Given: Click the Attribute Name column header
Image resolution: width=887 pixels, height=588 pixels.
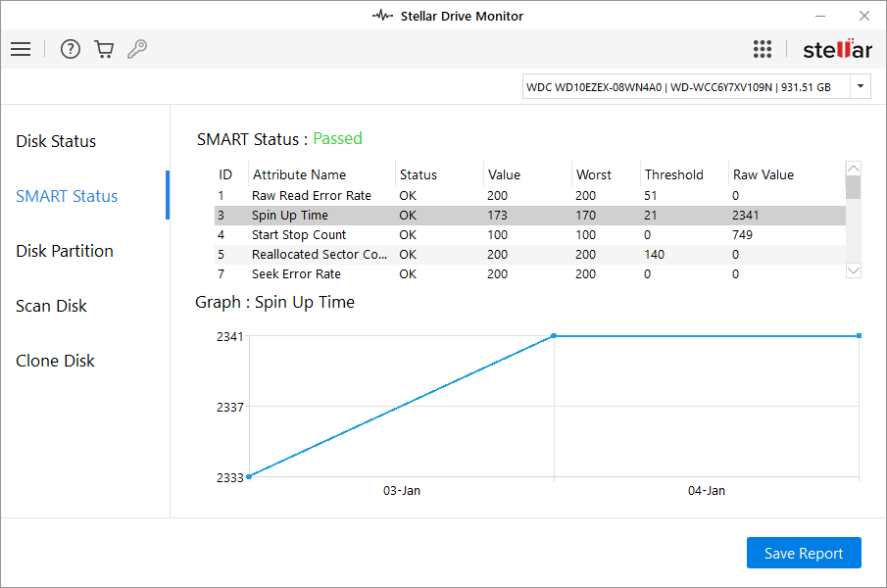Looking at the screenshot, I should pos(300,174).
